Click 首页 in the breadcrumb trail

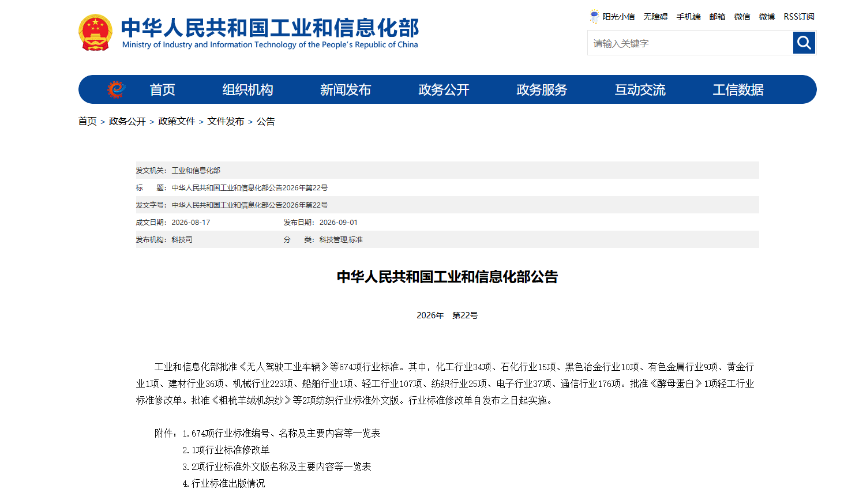[88, 121]
